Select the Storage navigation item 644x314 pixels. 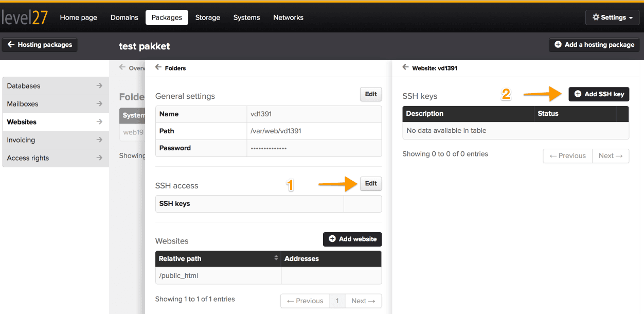point(208,18)
